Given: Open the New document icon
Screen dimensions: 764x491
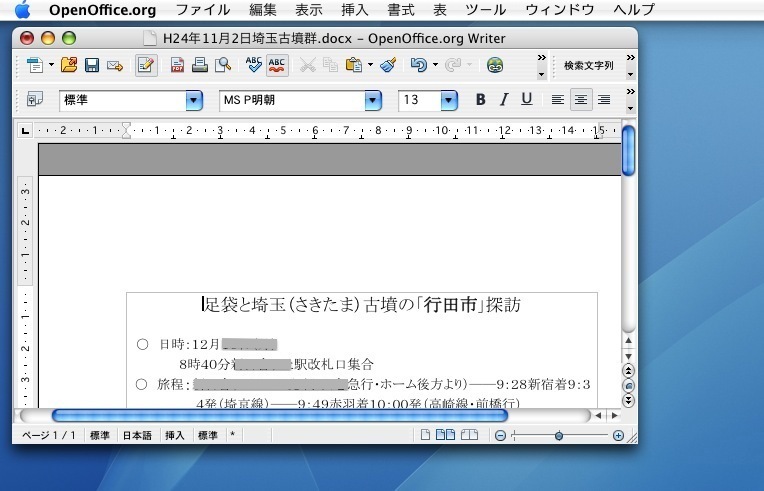Looking at the screenshot, I should 35,65.
